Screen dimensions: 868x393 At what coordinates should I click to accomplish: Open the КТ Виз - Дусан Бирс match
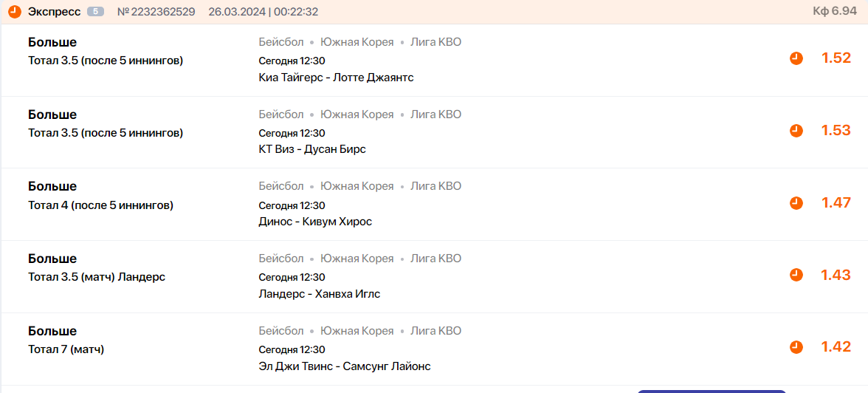coord(312,150)
